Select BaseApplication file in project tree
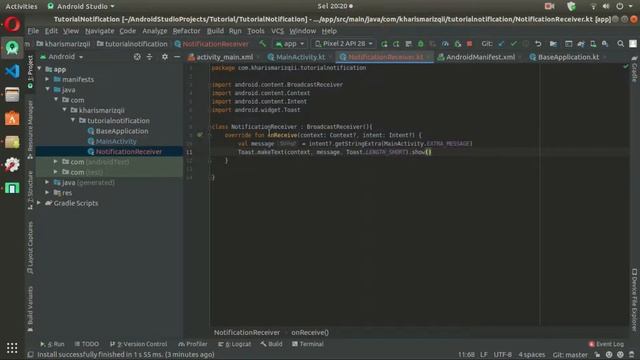The image size is (640, 360). click(122, 131)
